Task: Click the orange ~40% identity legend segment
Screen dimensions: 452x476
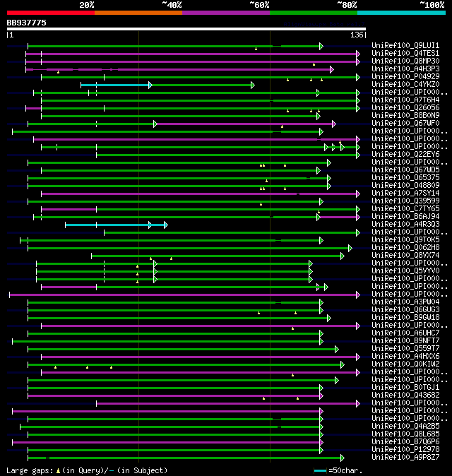Action: tap(138, 13)
